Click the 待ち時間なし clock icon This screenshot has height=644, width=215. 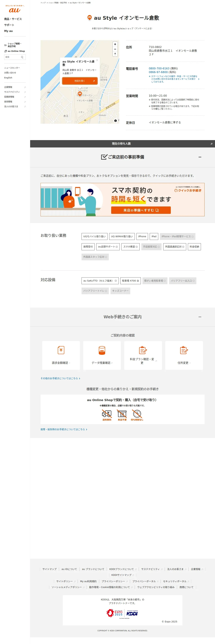point(137,414)
